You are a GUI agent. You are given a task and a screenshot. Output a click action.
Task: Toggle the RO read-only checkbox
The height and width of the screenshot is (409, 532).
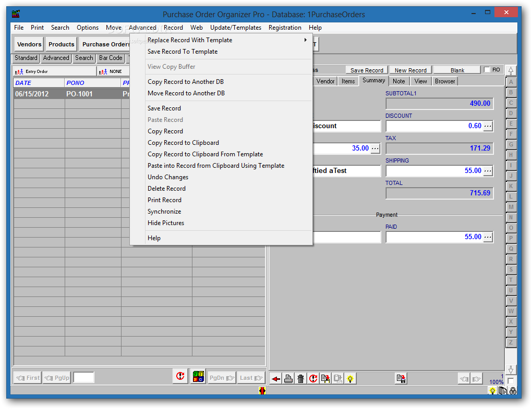coord(487,70)
